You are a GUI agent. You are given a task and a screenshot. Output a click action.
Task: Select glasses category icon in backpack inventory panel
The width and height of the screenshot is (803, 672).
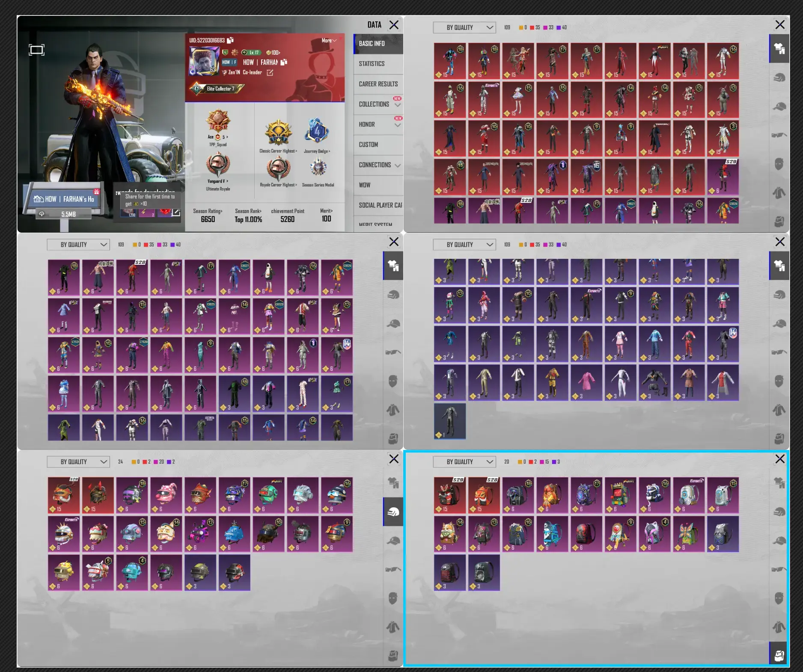point(779,569)
